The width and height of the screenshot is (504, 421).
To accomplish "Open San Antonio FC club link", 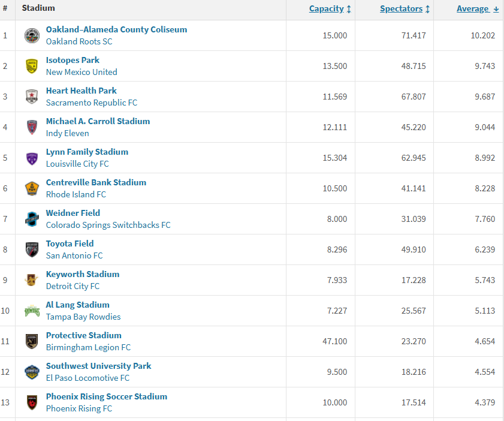I will tap(74, 255).
